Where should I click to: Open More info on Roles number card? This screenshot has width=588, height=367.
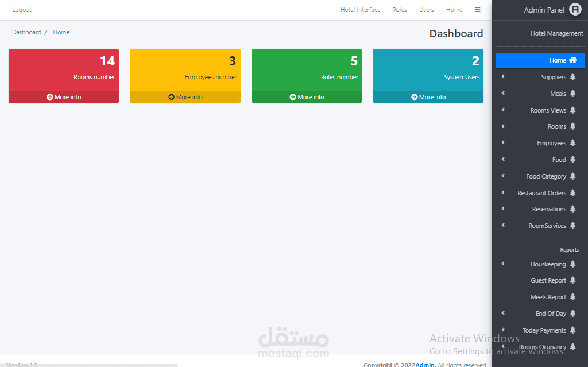click(307, 97)
